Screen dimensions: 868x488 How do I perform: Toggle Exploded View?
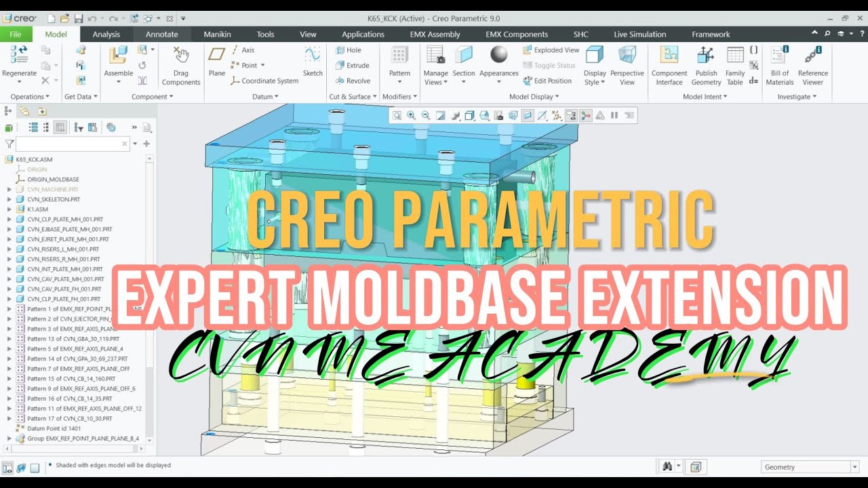pyautogui.click(x=551, y=50)
